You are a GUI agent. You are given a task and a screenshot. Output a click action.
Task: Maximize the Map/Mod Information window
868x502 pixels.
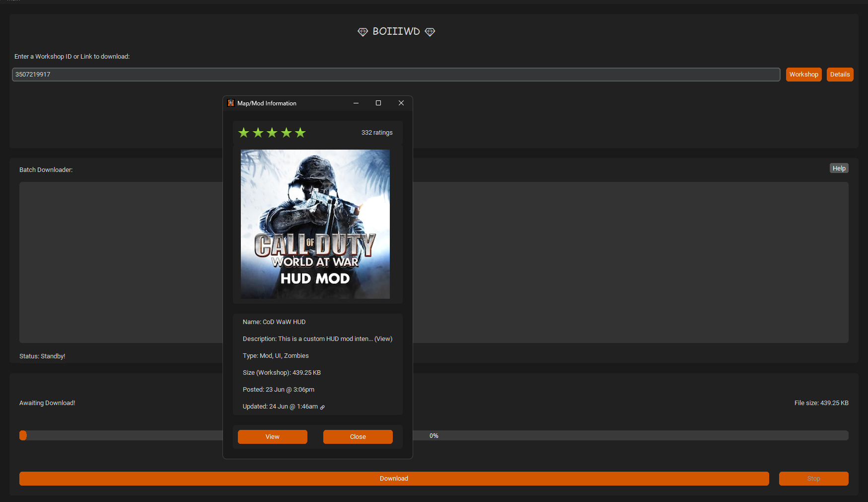tap(378, 103)
